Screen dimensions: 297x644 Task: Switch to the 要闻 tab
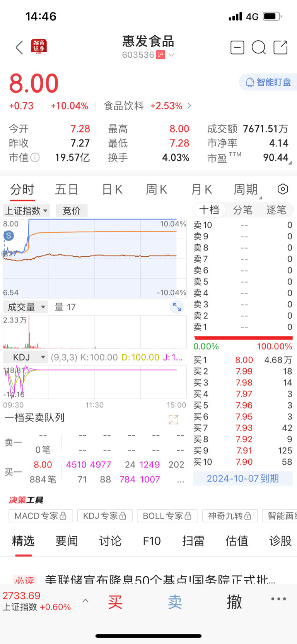(x=67, y=541)
